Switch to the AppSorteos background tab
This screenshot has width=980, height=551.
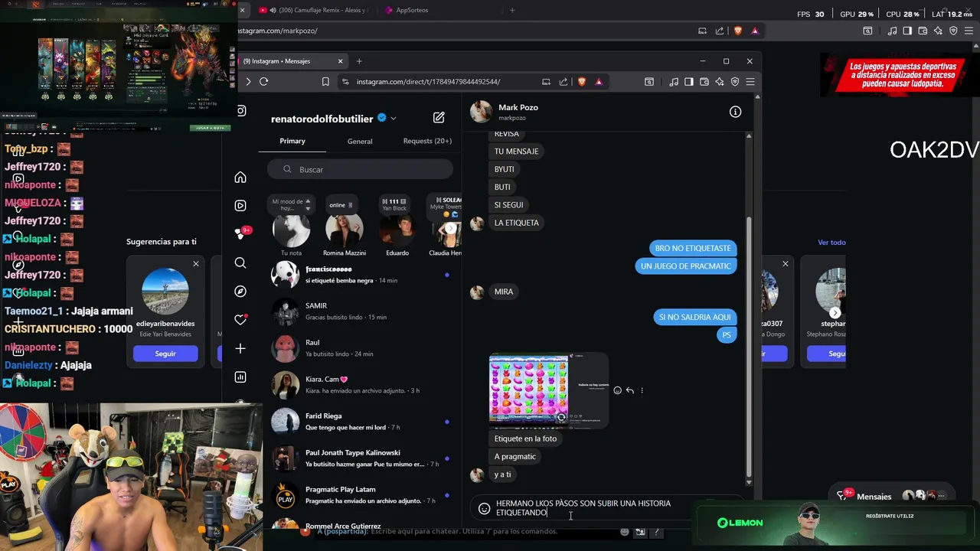(412, 10)
